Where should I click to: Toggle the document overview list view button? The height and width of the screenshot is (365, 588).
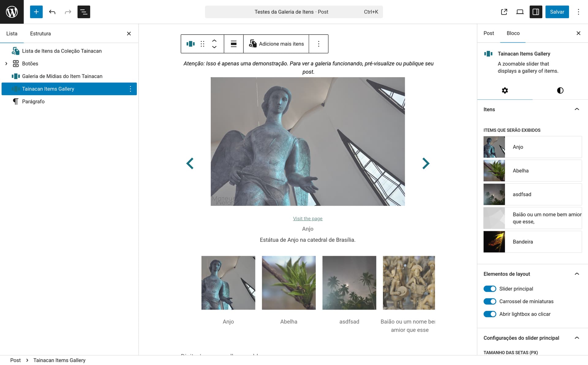pos(84,12)
